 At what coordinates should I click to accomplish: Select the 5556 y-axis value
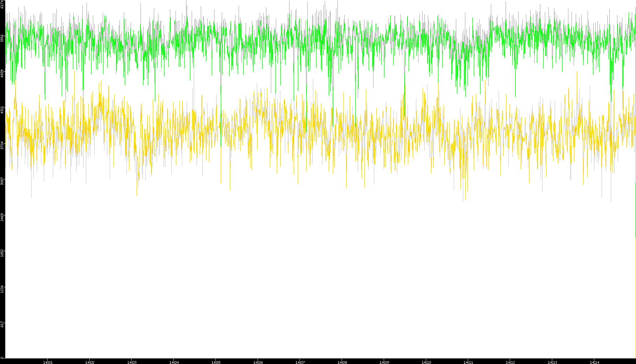point(2,38)
